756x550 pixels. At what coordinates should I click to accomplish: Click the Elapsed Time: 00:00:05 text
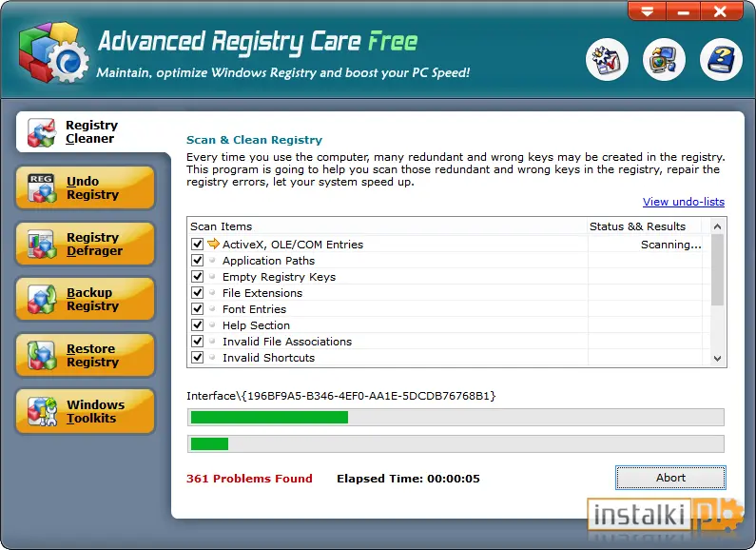tap(408, 479)
